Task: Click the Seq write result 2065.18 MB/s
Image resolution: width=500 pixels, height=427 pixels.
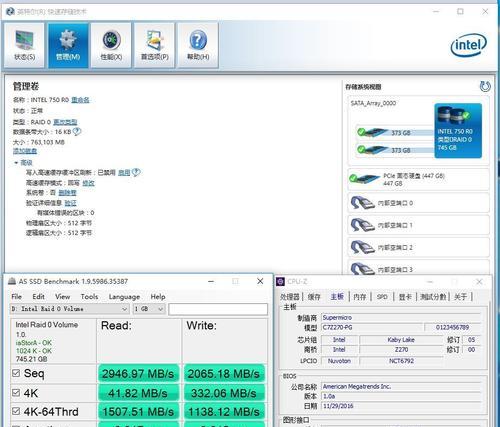Action: pos(224,373)
